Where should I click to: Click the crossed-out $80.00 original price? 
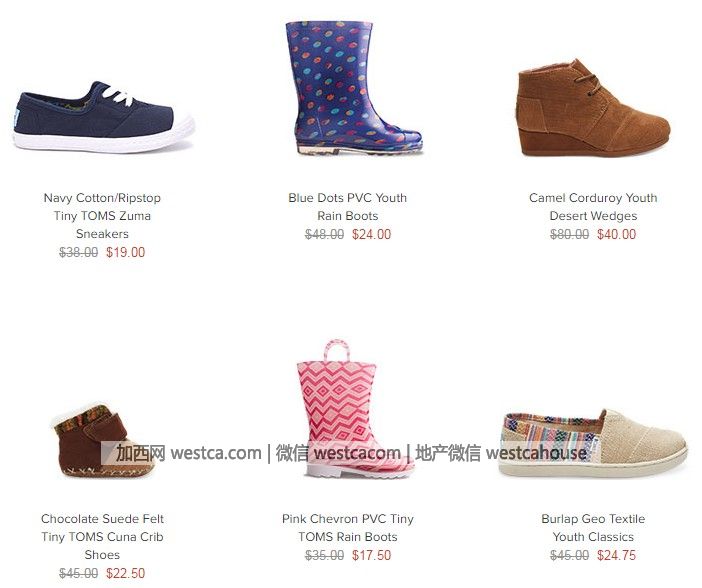(x=569, y=235)
